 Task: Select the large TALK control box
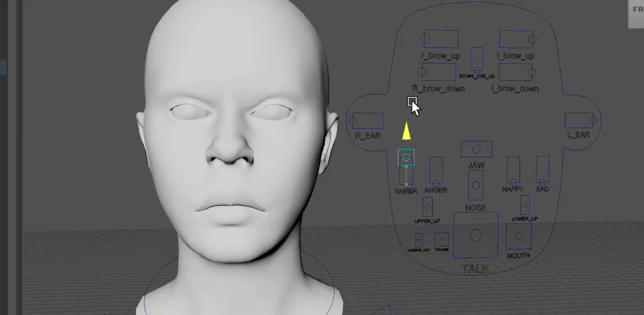pyautogui.click(x=476, y=234)
